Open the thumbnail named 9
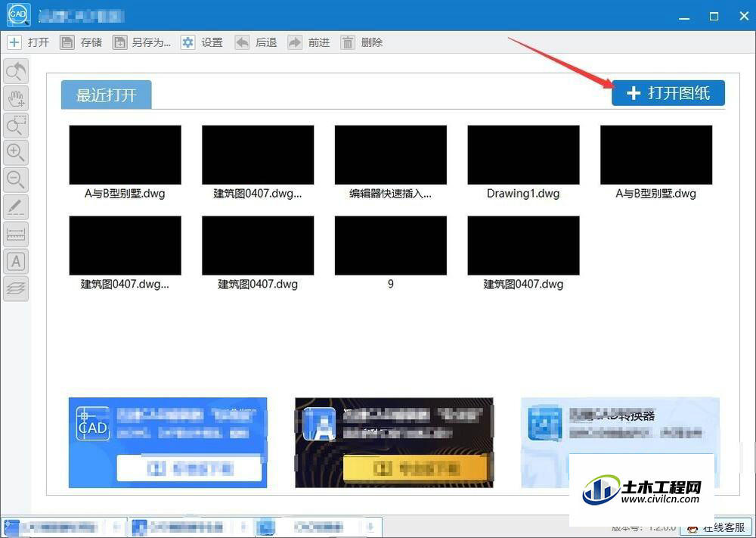This screenshot has height=538, width=756. point(391,245)
